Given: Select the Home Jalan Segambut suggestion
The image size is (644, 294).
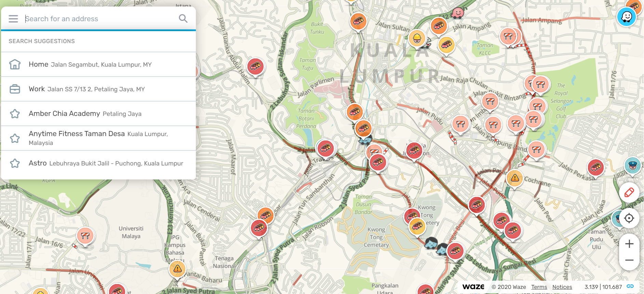Looking at the screenshot, I should [98, 64].
